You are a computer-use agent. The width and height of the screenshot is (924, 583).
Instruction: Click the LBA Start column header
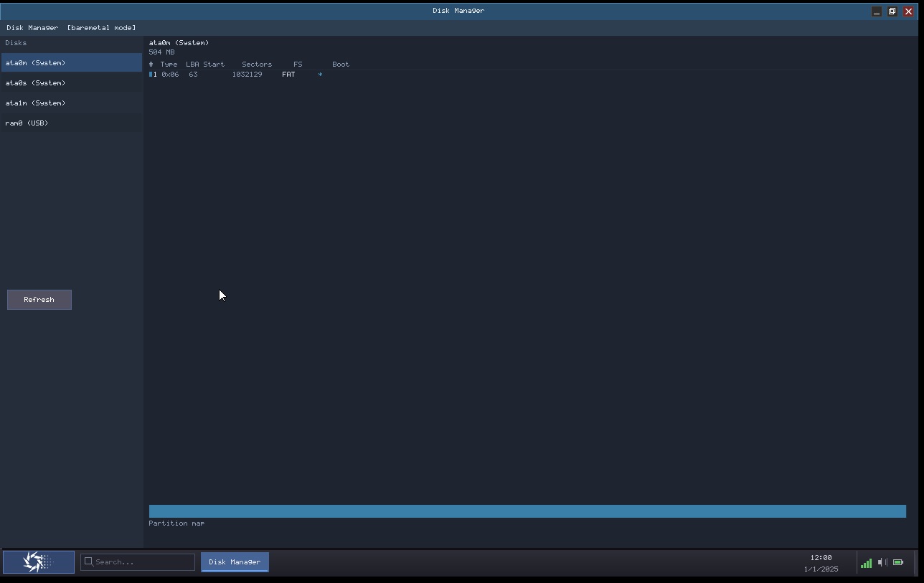(x=205, y=65)
